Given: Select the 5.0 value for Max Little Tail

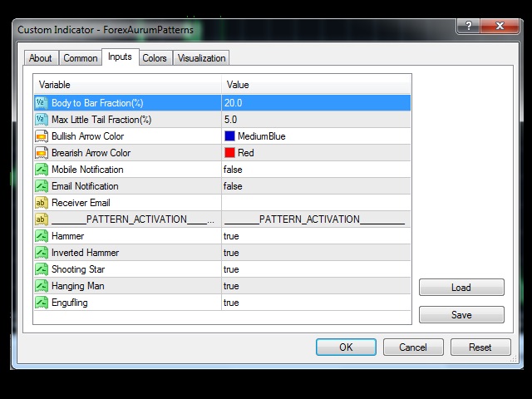Looking at the screenshot, I should tap(316, 120).
